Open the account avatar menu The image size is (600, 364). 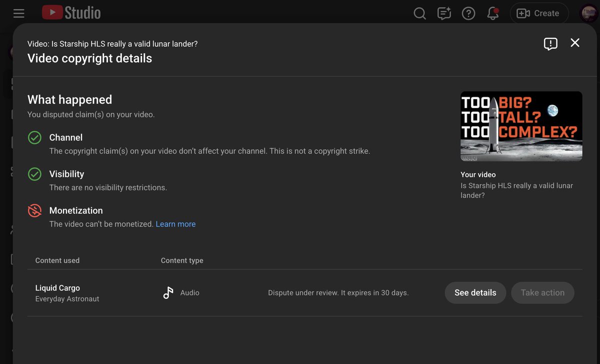pyautogui.click(x=589, y=13)
